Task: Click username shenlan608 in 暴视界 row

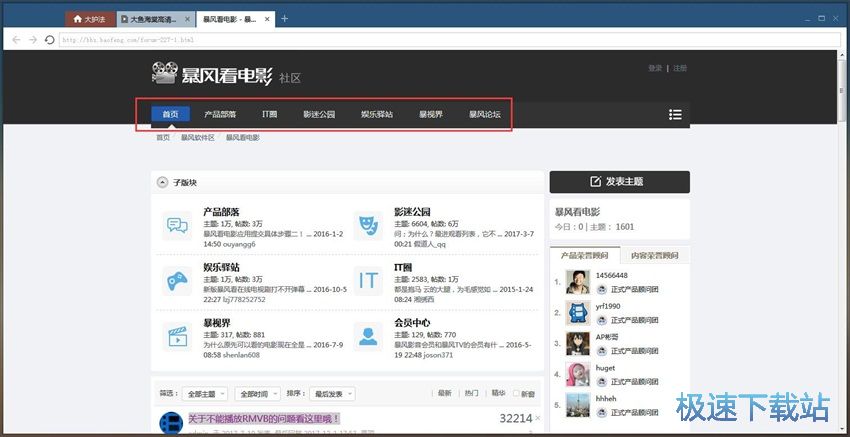Action: [x=241, y=355]
